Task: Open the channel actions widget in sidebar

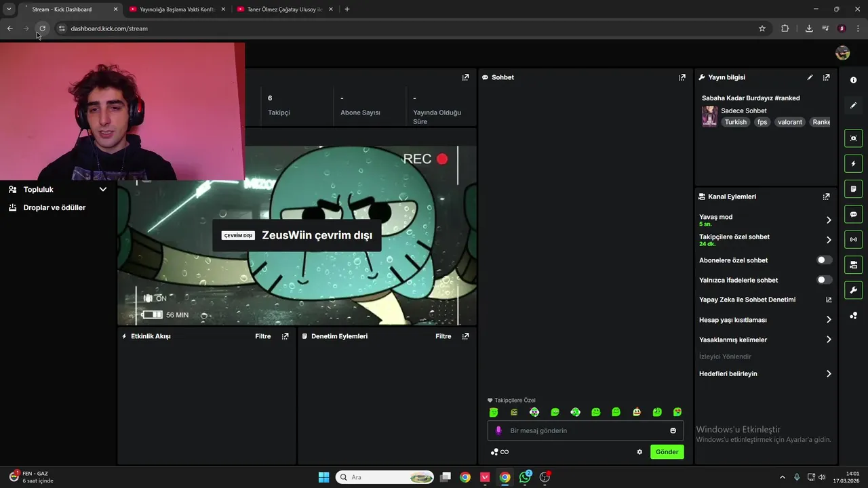Action: tap(853, 264)
